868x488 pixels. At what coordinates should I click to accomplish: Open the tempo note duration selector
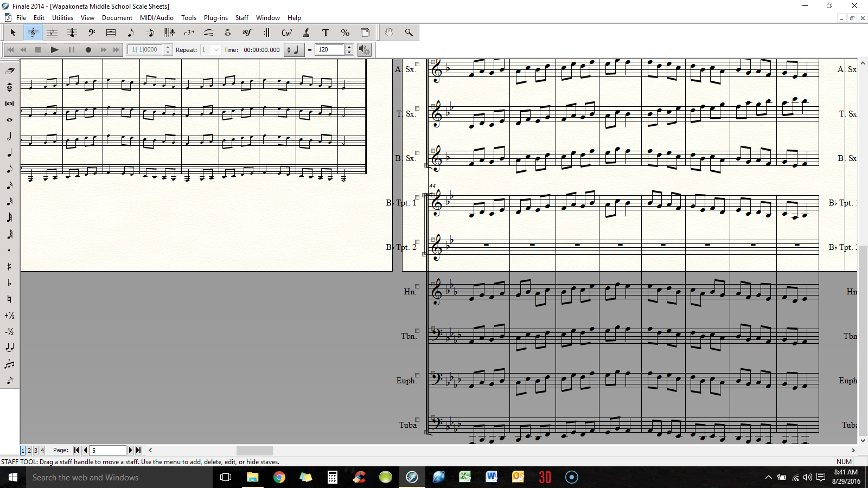[293, 50]
